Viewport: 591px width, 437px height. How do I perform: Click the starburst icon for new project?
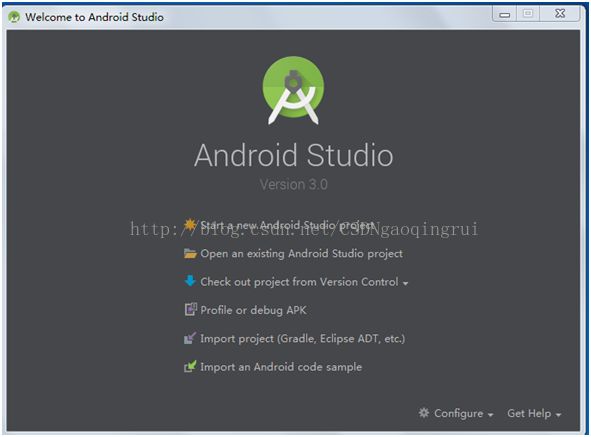pyautogui.click(x=190, y=225)
